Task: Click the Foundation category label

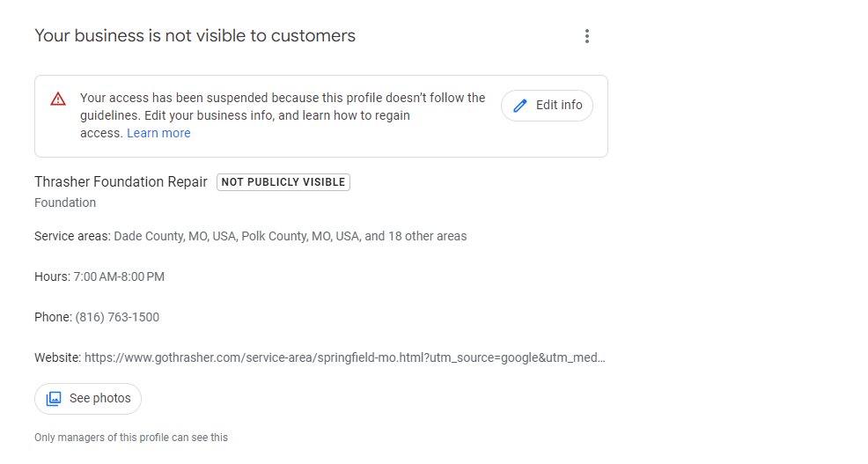Action: point(65,203)
